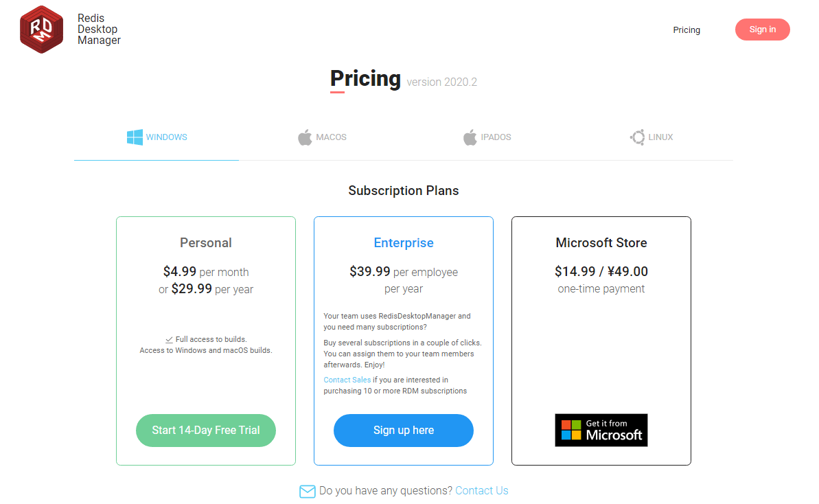Click the envelope mail icon

pos(307,491)
